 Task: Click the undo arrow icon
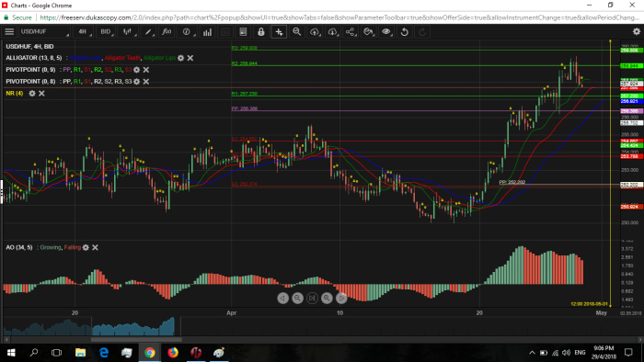405,31
